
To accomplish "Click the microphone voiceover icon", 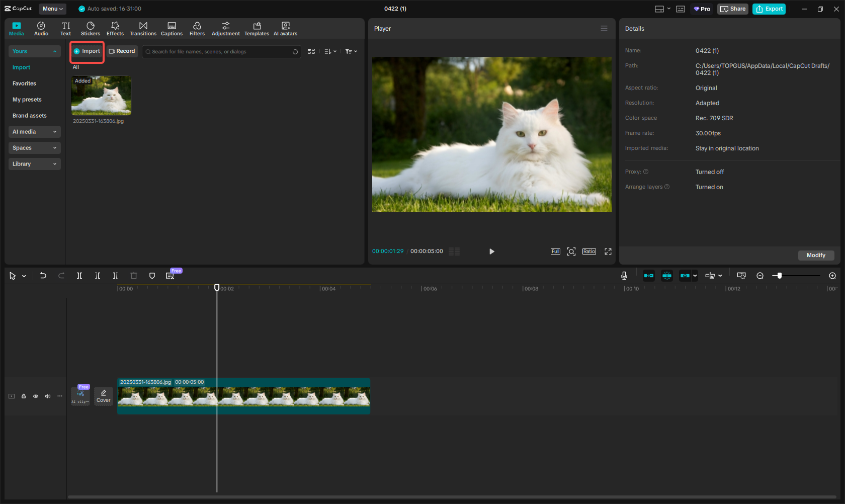I will (x=624, y=276).
